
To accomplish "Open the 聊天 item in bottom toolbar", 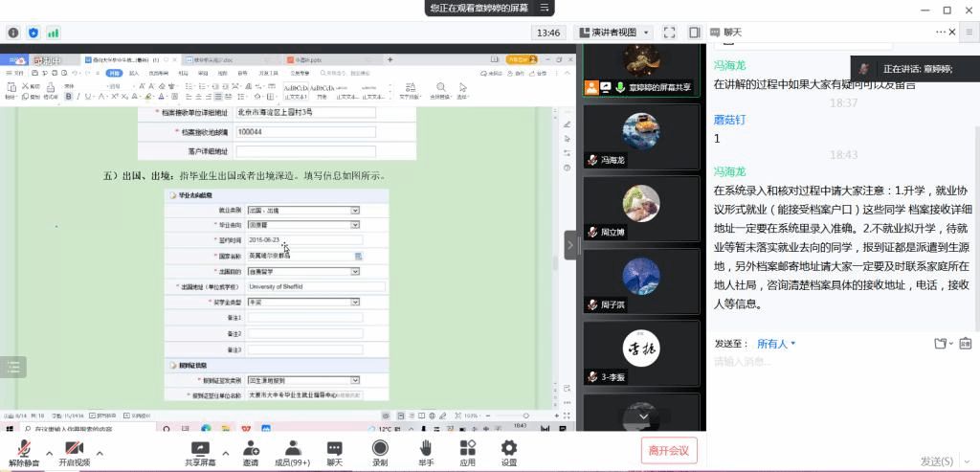I will [x=334, y=448].
